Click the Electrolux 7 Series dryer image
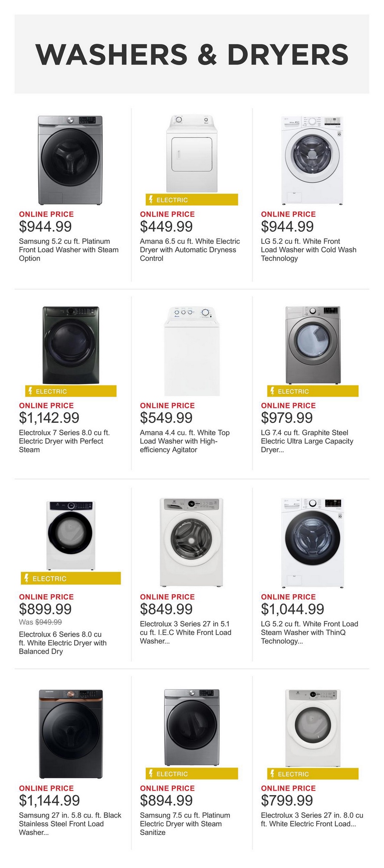This screenshot has width=384, height=868. coord(71,345)
